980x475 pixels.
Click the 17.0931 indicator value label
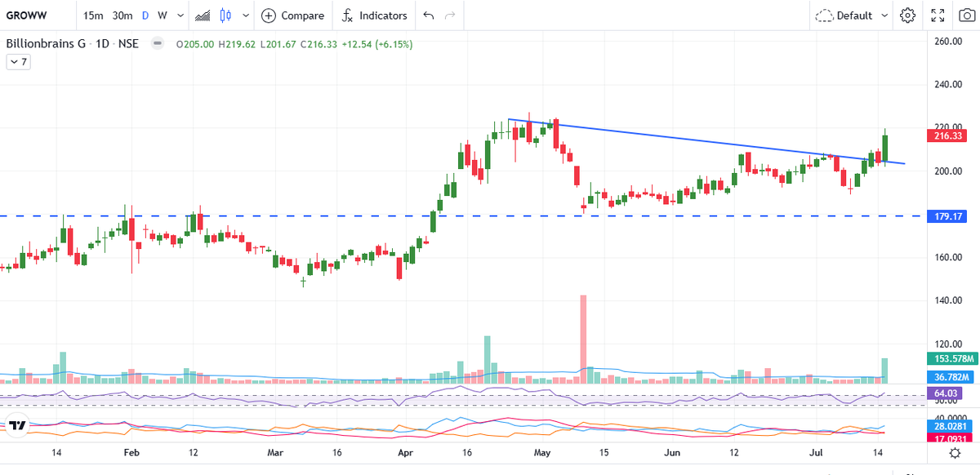[x=951, y=438]
